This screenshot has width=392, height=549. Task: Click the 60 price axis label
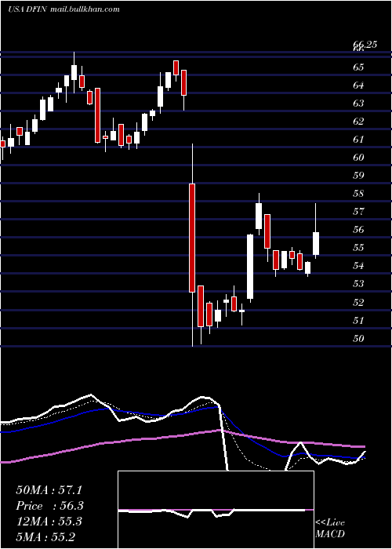(x=358, y=158)
